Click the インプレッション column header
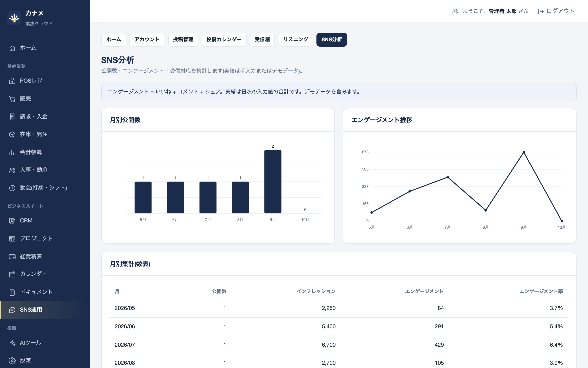The image size is (588, 368). pyautogui.click(x=316, y=291)
